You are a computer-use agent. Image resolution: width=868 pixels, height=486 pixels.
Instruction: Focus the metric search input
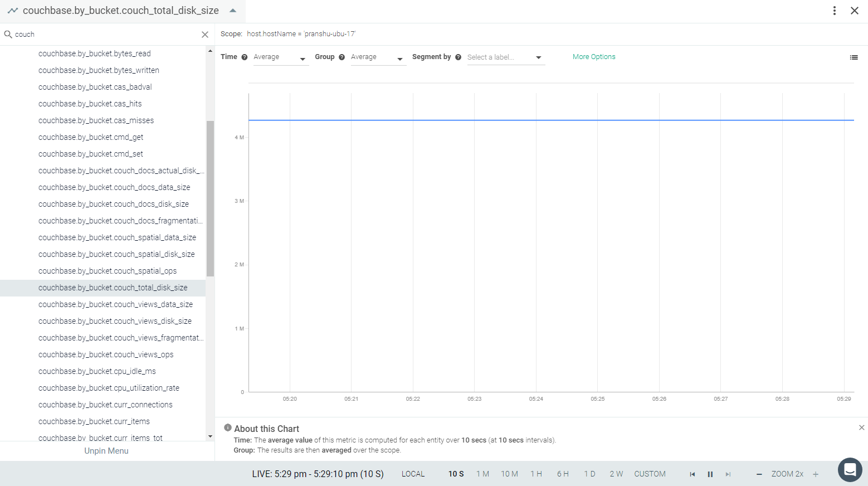[106, 35]
